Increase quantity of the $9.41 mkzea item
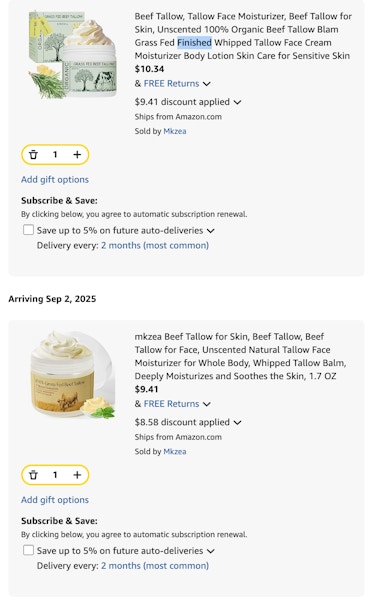The width and height of the screenshot is (373, 600). click(x=77, y=475)
